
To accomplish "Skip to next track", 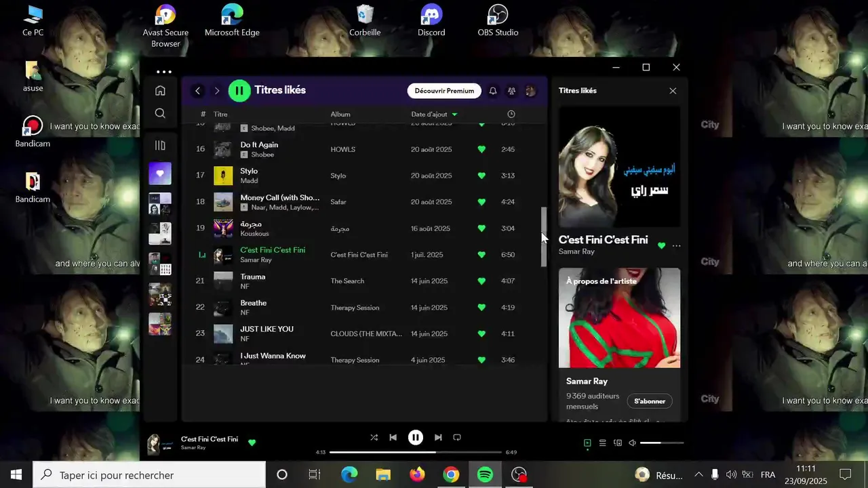I will (x=438, y=438).
